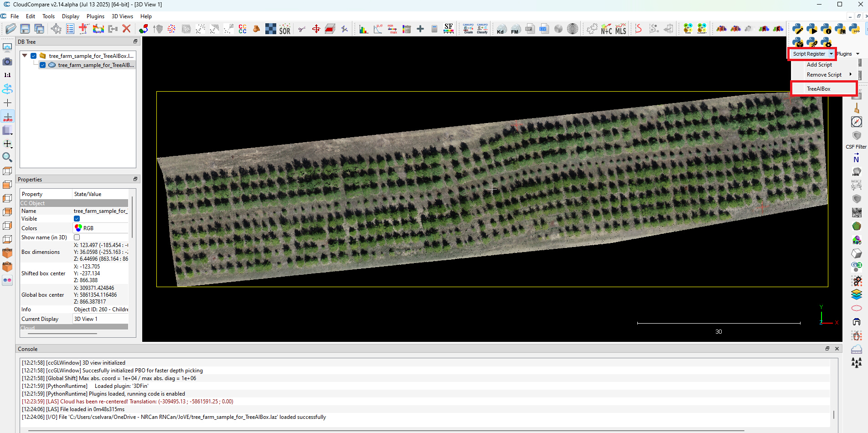Open the Colors RGB dropdown
The height and width of the screenshot is (433, 868).
coord(100,228)
